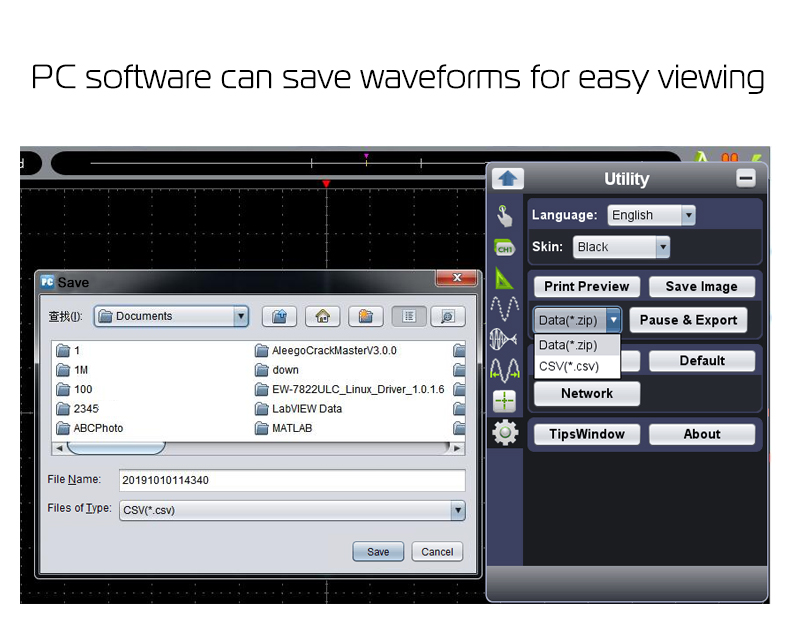The height and width of the screenshot is (642, 790).
Task: Select the green triangle trigger icon
Action: 505,279
